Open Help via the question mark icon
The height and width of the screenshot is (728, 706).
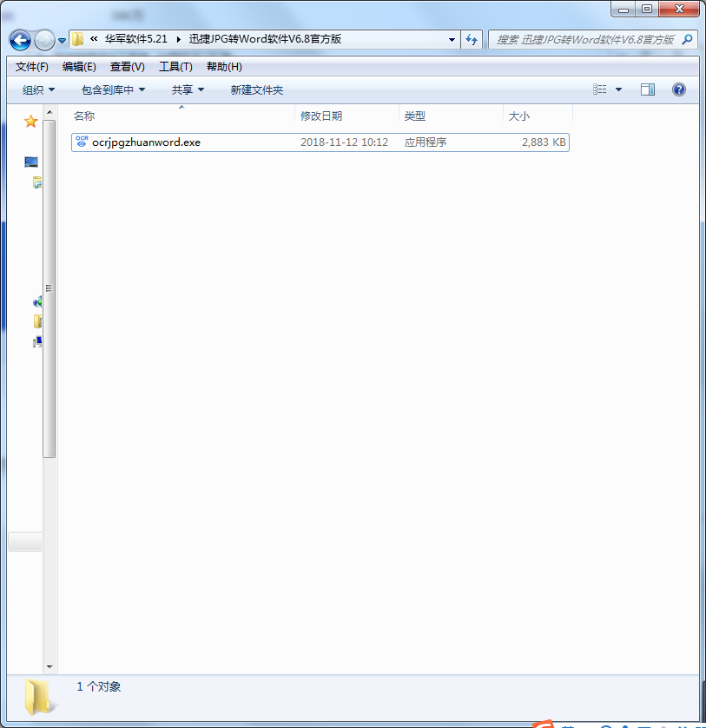(x=678, y=89)
